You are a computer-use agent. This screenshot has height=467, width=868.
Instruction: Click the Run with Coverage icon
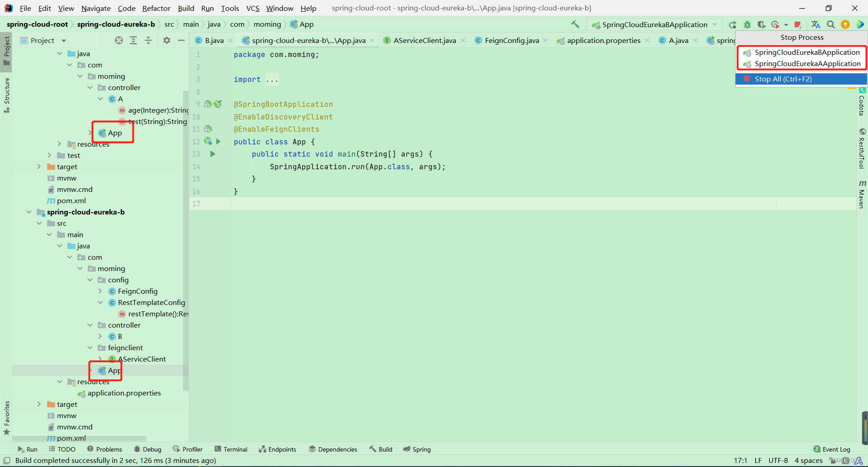[x=762, y=24]
